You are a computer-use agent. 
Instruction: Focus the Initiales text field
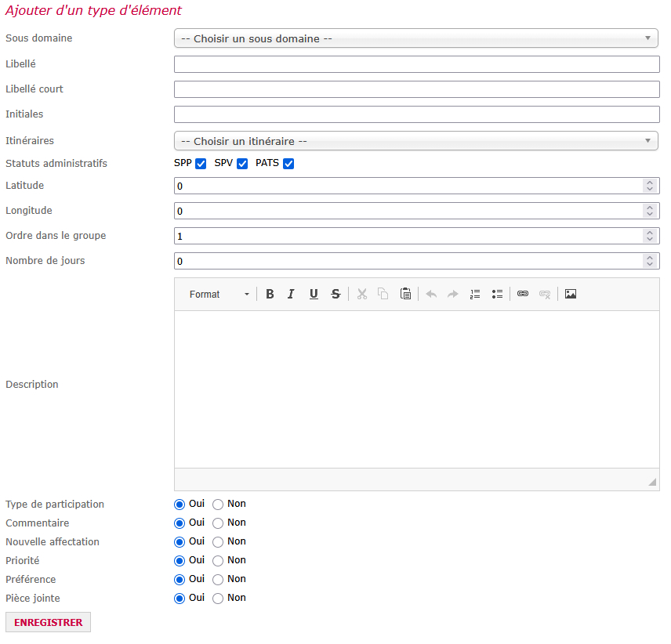pyautogui.click(x=417, y=114)
